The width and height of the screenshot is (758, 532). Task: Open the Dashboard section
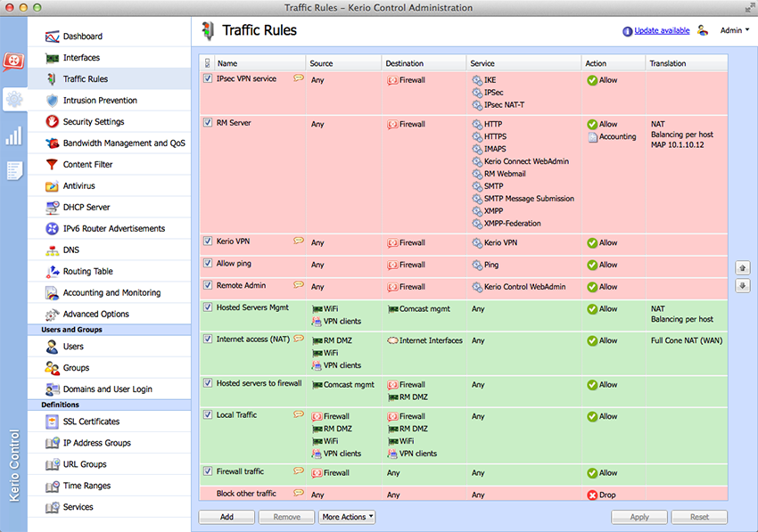point(110,37)
